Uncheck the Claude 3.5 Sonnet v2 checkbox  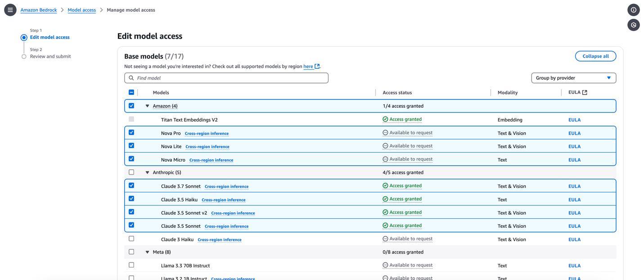pyautogui.click(x=131, y=212)
